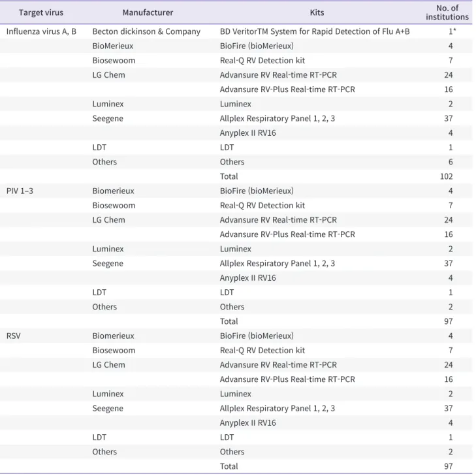The height and width of the screenshot is (476, 476).
Task: Click "BioMerieux" spelled with capital M
Action: coord(113,46)
